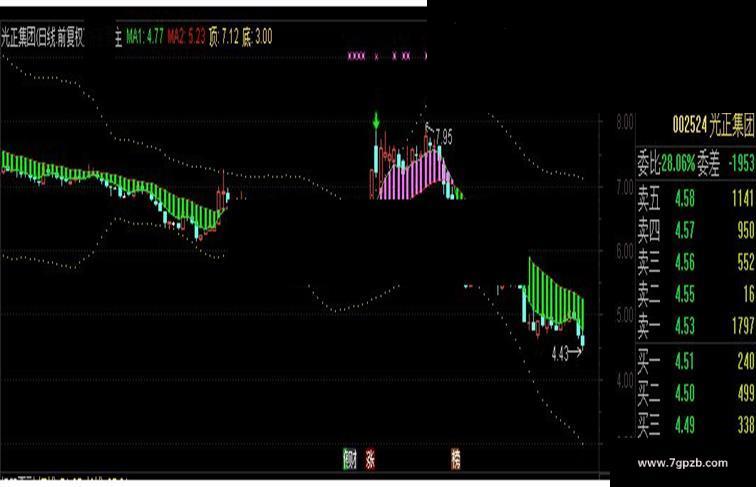The image size is (756, 487).
Task: Click the 4.00 price axis label
Action: point(625,381)
